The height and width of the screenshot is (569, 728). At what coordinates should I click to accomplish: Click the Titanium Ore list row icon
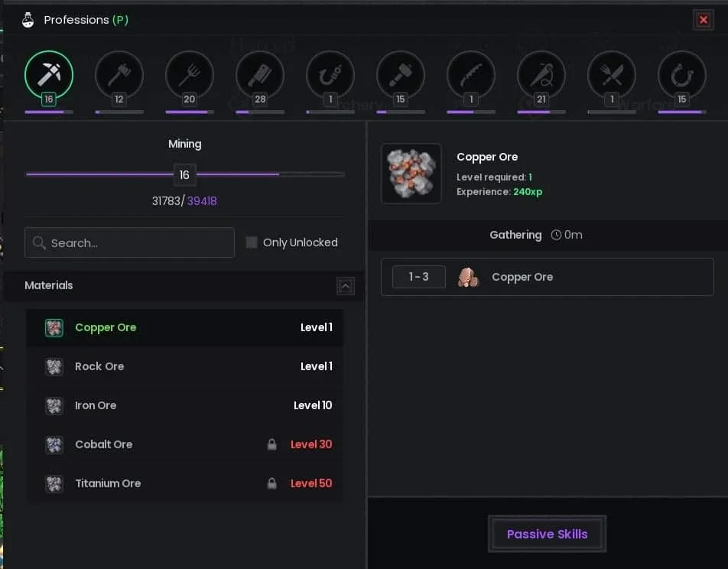pyautogui.click(x=54, y=483)
